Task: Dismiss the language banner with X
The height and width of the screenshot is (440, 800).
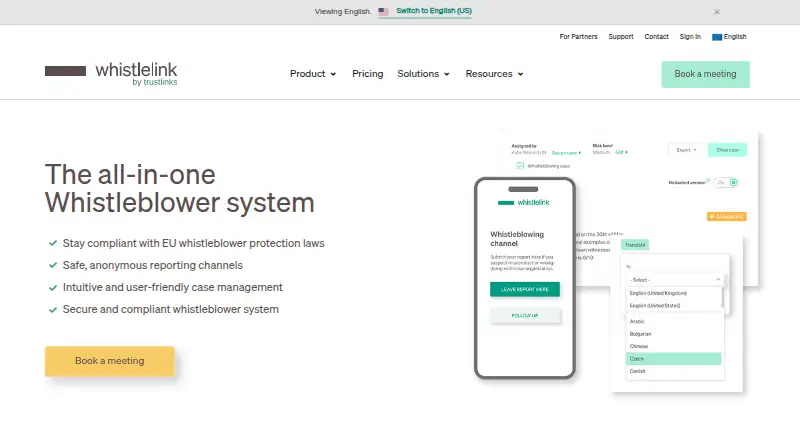Action: pyautogui.click(x=716, y=12)
